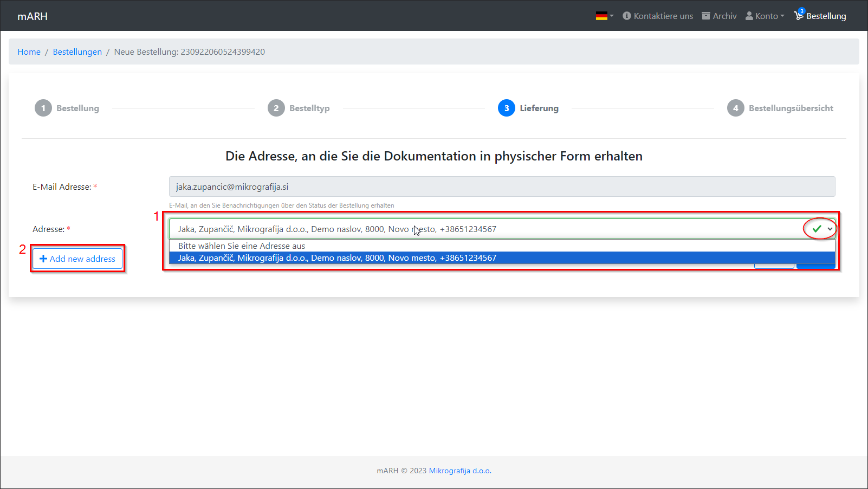Image resolution: width=868 pixels, height=489 pixels.
Task: Open the German flag language selector
Action: 604,16
